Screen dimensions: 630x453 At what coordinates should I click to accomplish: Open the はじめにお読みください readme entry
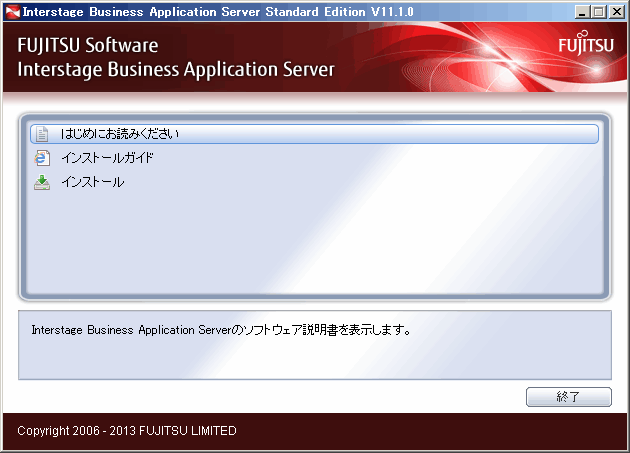coord(314,134)
